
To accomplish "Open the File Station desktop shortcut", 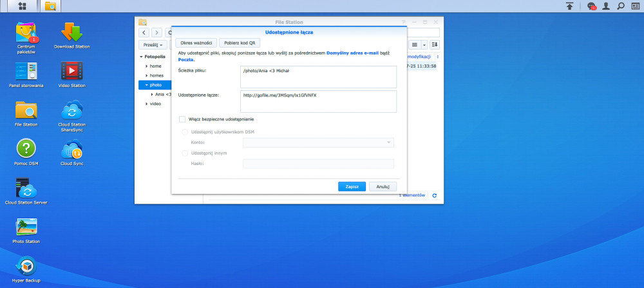I will 26,114.
